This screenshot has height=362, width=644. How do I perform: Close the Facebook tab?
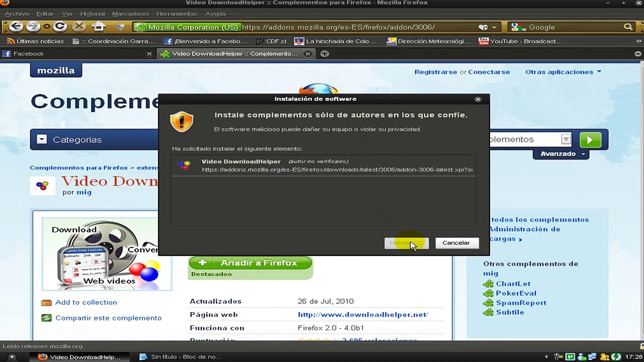coord(149,54)
